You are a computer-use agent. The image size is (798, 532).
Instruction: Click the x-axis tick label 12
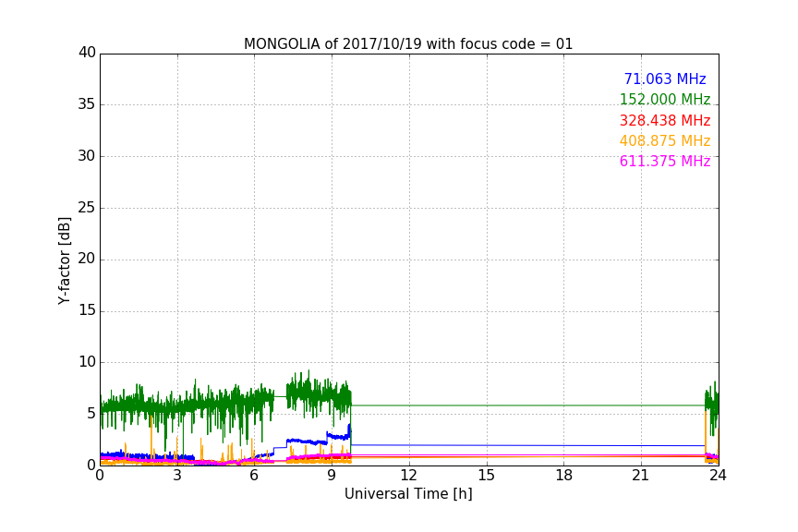coord(408,476)
